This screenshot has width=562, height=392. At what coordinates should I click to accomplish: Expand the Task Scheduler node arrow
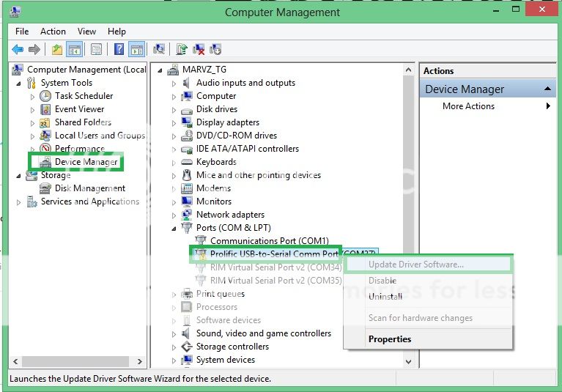tap(32, 97)
